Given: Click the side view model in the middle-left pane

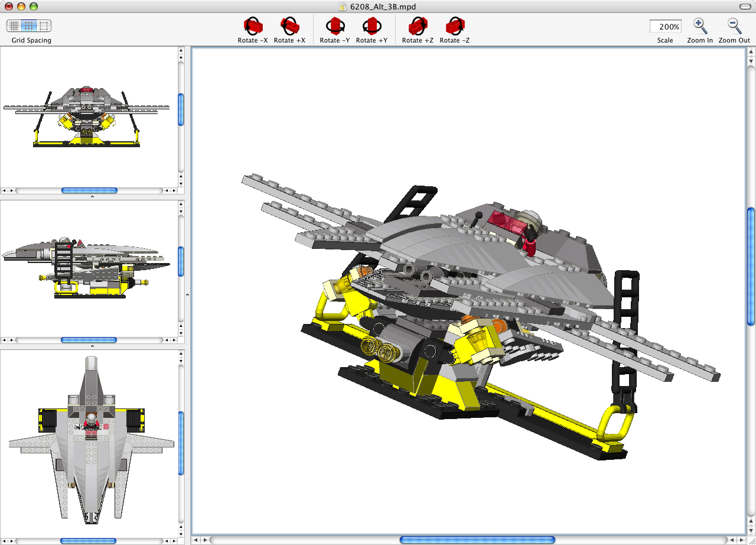Looking at the screenshot, I should (x=86, y=268).
